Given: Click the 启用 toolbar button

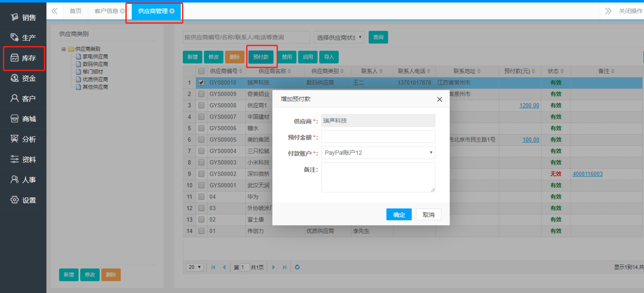Looking at the screenshot, I should 308,57.
